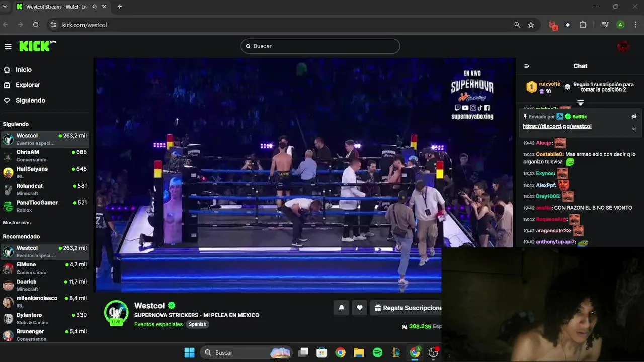Click the live boxing video player
644x362 pixels.
(x=304, y=175)
